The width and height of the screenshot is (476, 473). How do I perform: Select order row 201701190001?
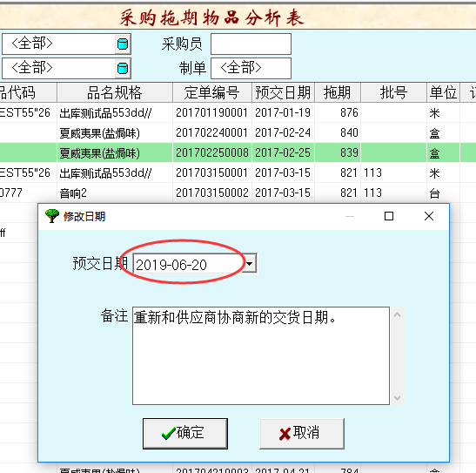(x=238, y=112)
